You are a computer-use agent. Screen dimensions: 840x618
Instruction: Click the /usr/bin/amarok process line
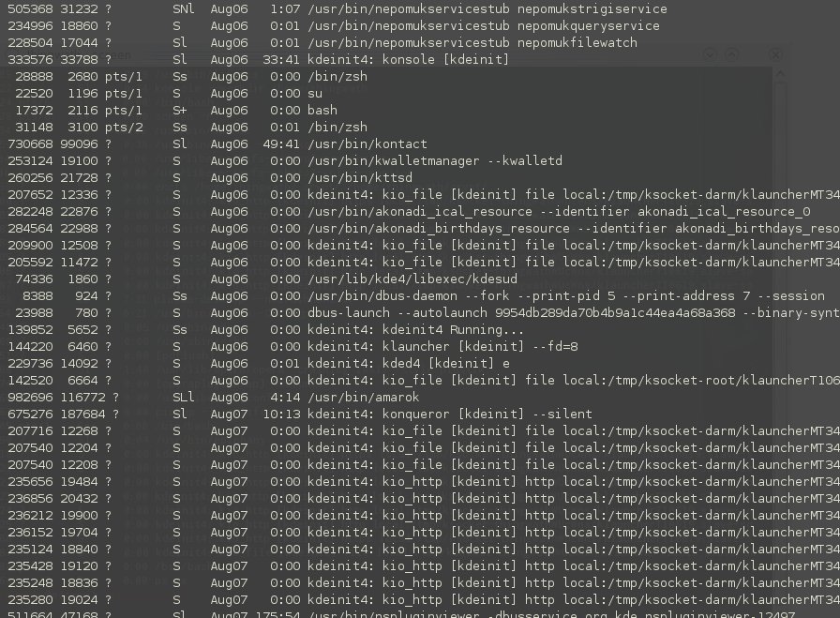coord(213,398)
